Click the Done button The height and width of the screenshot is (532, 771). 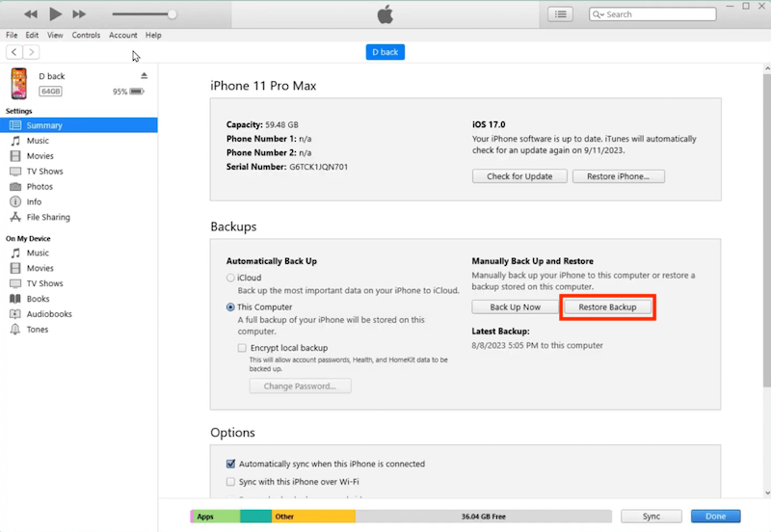point(715,517)
